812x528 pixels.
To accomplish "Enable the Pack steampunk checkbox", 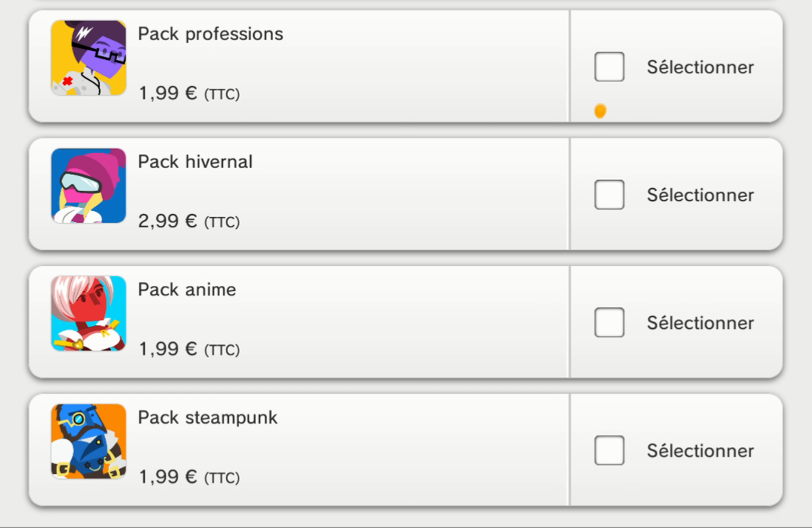I will [x=609, y=450].
